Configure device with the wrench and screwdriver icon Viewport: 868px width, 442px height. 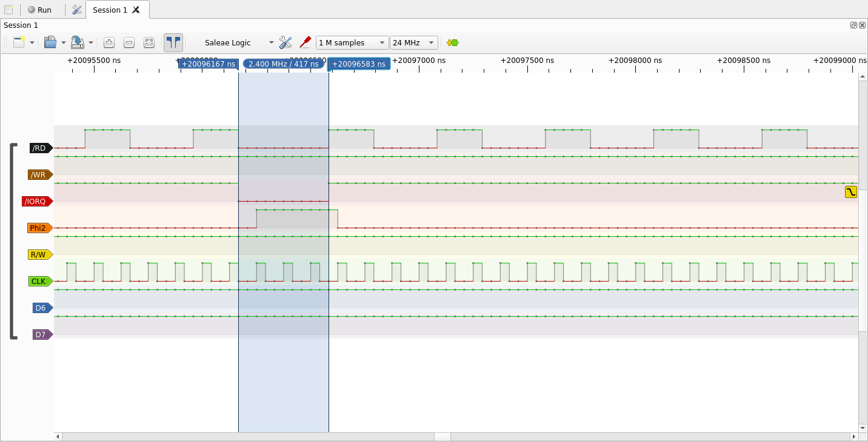pos(285,42)
